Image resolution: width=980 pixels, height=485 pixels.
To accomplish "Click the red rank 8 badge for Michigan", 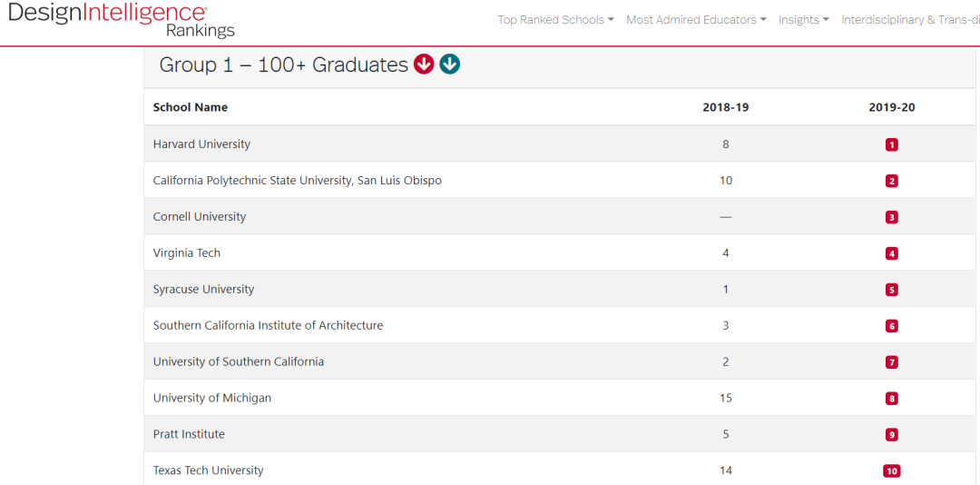I will (892, 399).
